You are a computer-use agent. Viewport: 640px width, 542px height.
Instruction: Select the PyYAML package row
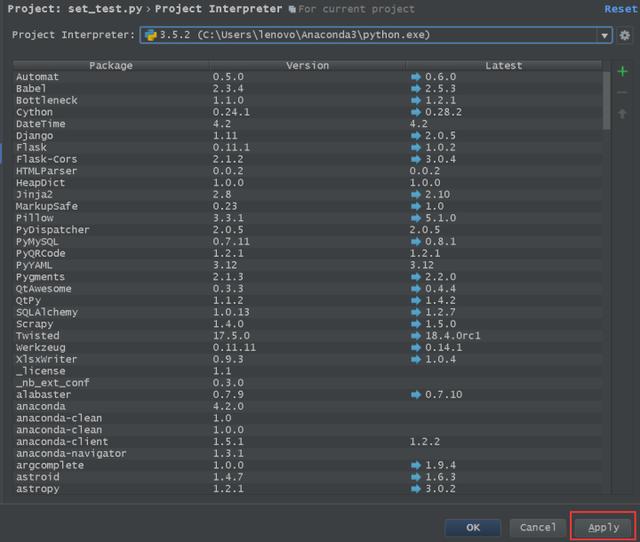point(308,265)
